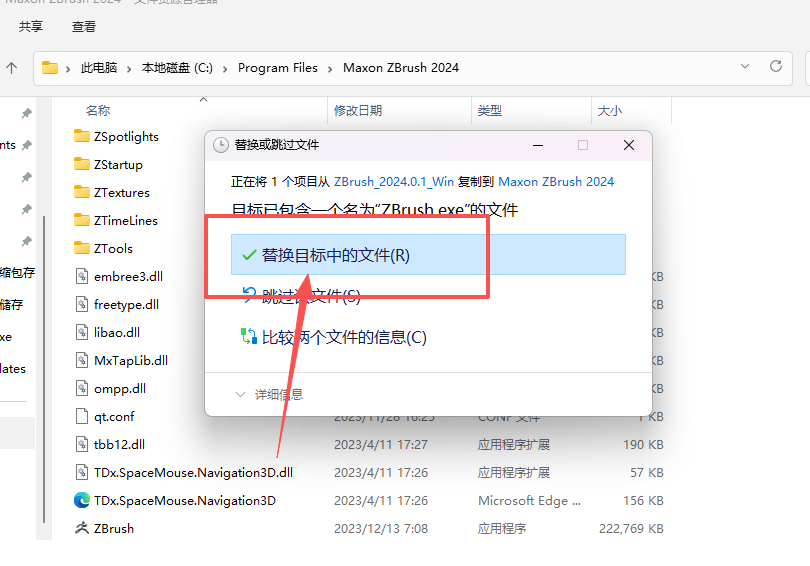Select the MxTapLib.dll file icon
Screen dimensions: 810x566
click(x=82, y=360)
